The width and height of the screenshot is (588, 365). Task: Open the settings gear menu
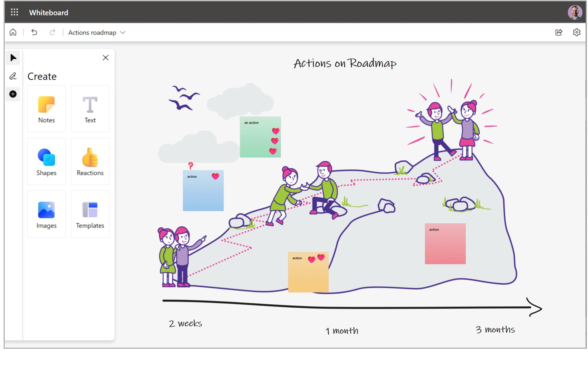576,32
